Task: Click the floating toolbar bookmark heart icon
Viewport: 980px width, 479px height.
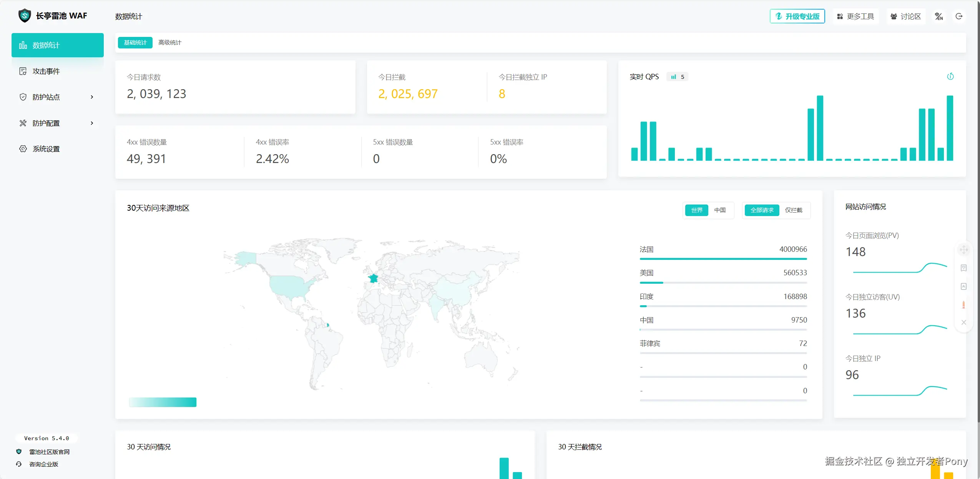Action: [x=963, y=268]
